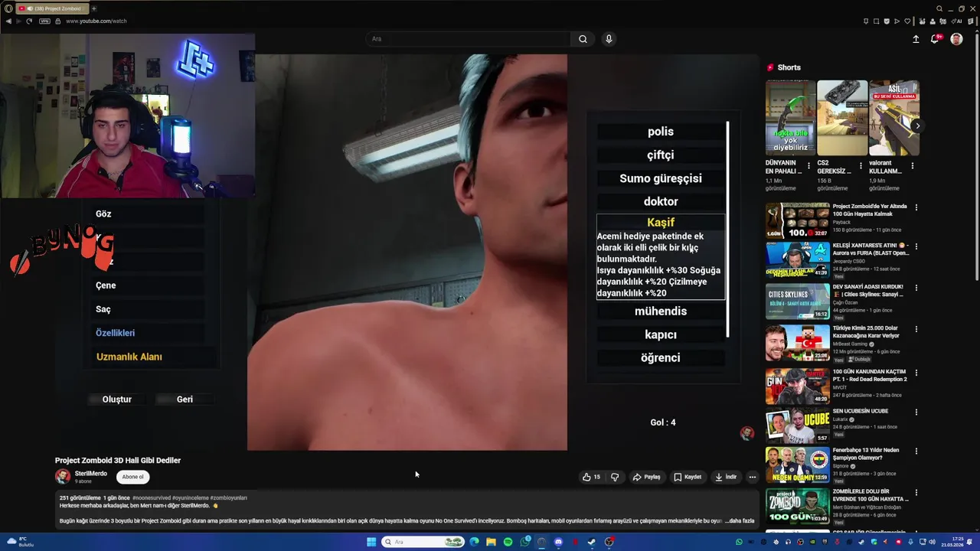Click the Sumo güreşçisi profession entry
This screenshot has width=980, height=551.
click(x=661, y=178)
